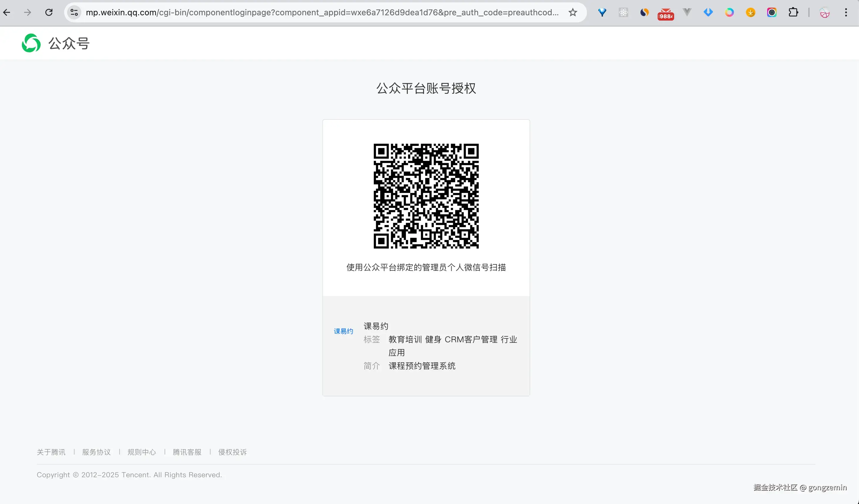Click the 公众号 logo in the header
The height and width of the screenshot is (504, 859).
pos(56,43)
